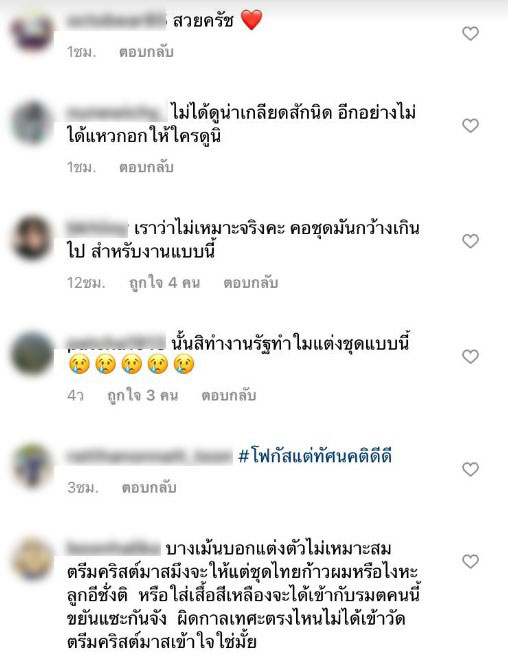This screenshot has width=508, height=659.
Task: Like the hashtag "#โฟกัสแต่ทัศนคติดีดี" comment heart
Action: point(470,469)
